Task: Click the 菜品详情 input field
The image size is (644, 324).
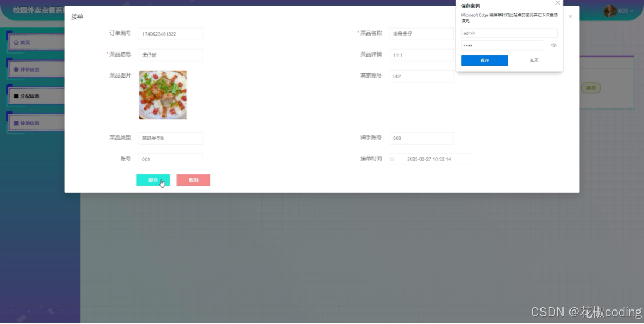Action: click(x=422, y=55)
